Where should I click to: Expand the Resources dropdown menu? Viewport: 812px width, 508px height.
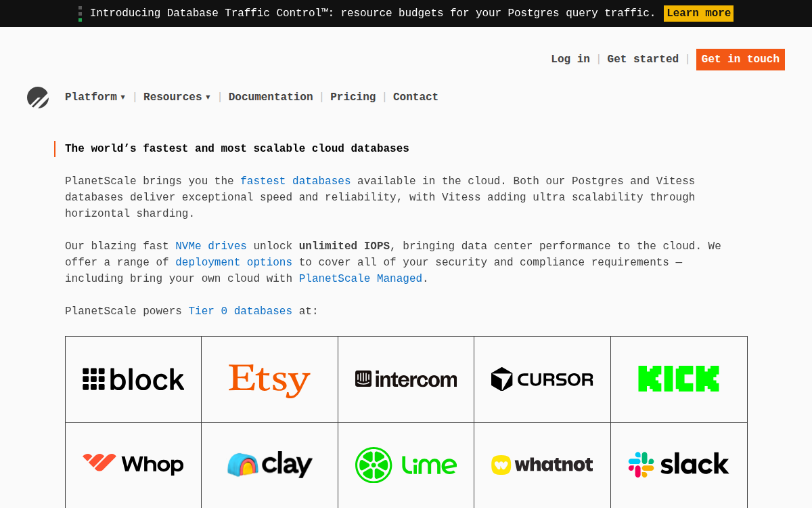[177, 97]
